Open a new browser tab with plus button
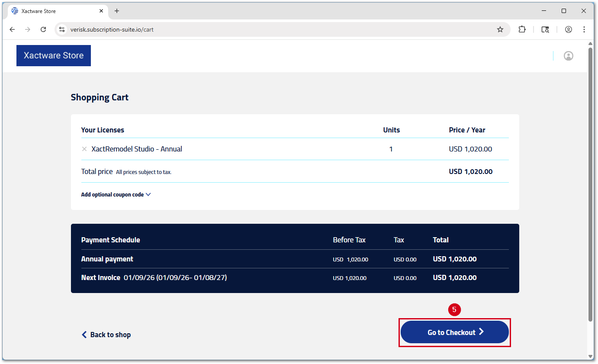Screen dimensions: 598x364 pos(116,11)
